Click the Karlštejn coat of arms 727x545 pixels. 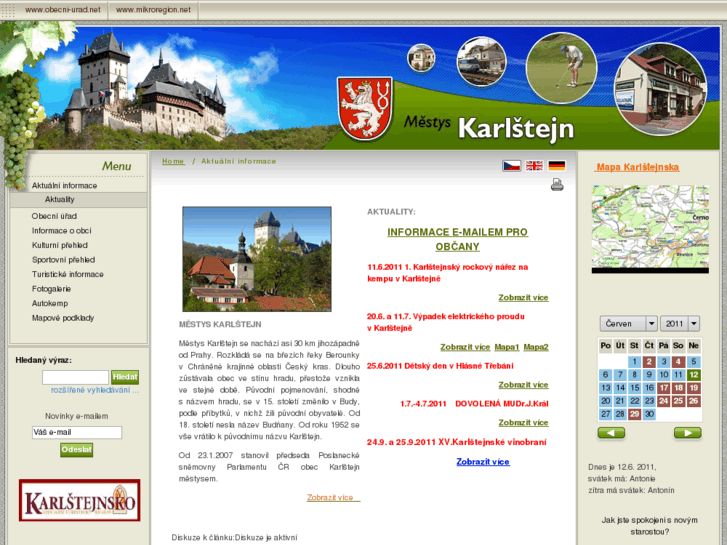365,108
